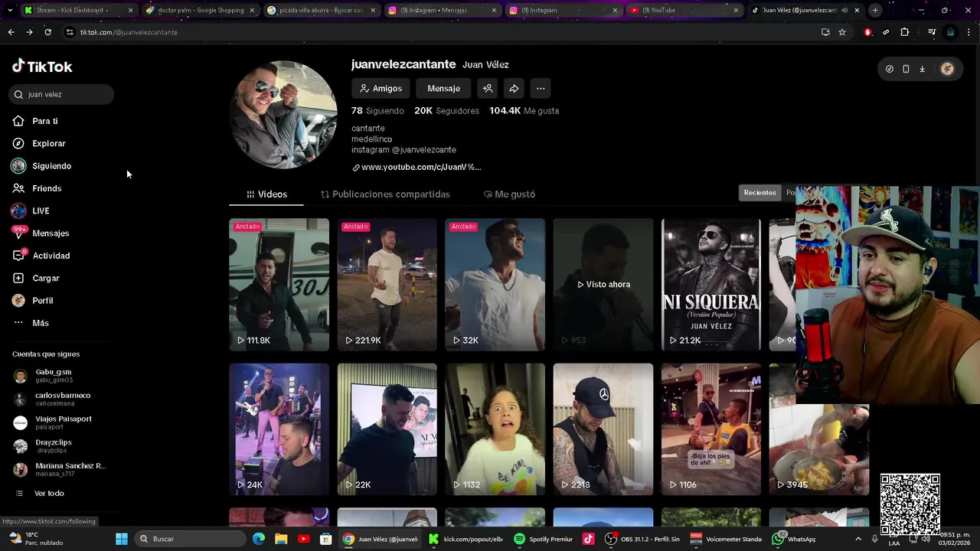Screen dimensions: 980x551
Task: Click the TikTok search field with juan velez
Action: [61, 94]
